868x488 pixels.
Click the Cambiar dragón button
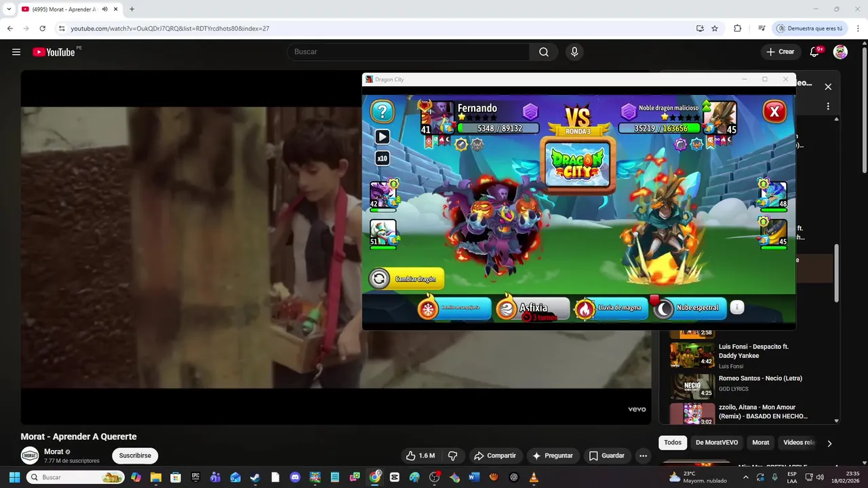407,279
